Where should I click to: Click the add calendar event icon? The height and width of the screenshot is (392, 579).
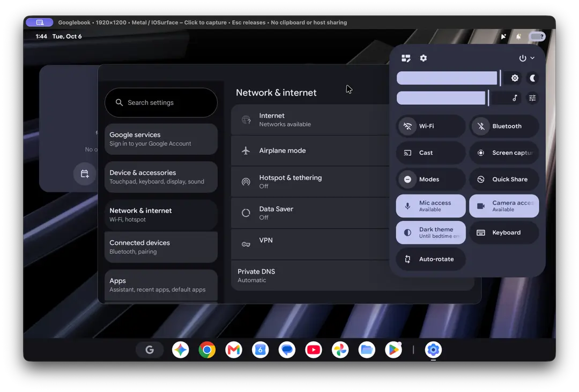[85, 174]
